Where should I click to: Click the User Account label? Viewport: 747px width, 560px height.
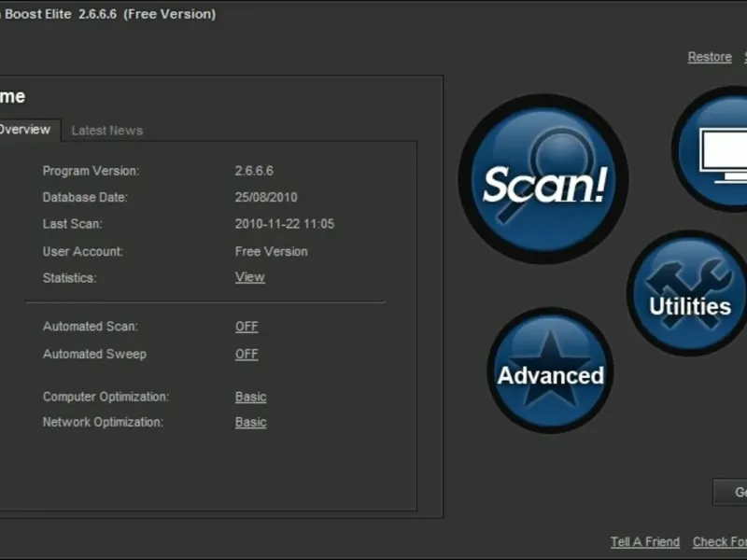[83, 251]
